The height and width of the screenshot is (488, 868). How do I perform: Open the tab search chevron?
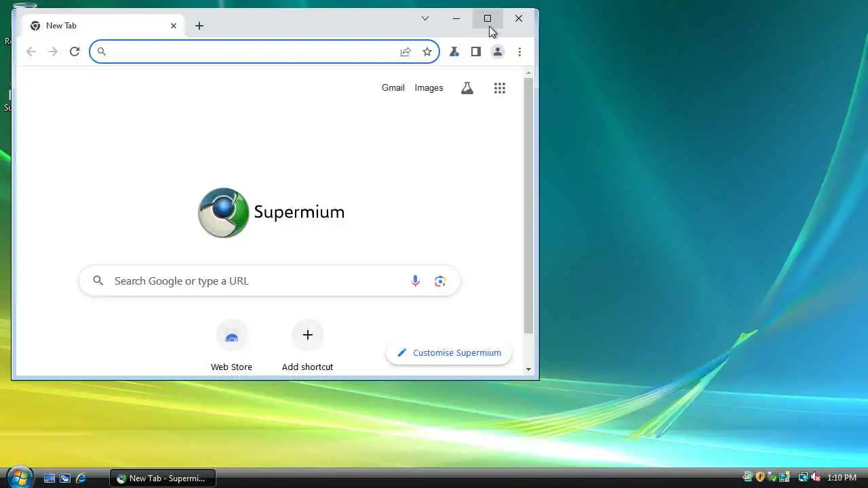point(425,18)
